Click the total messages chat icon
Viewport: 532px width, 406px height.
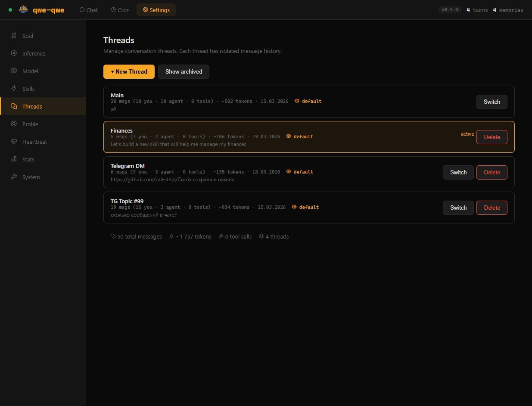point(113,236)
